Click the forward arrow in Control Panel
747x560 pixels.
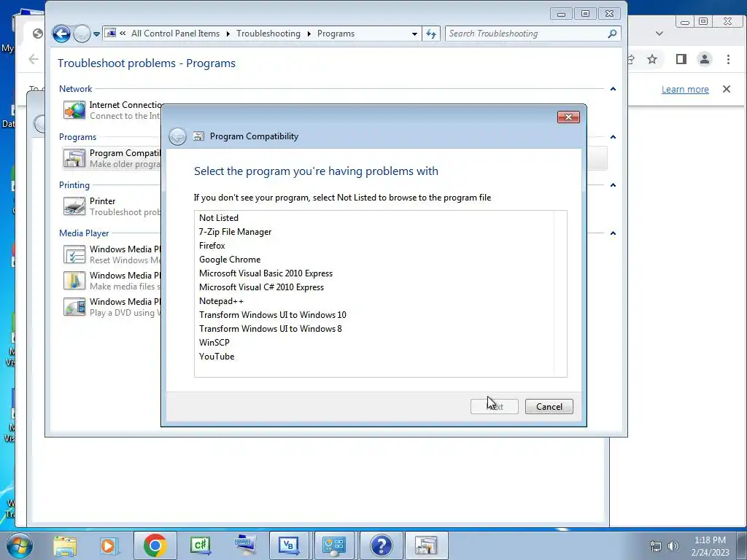(x=82, y=34)
